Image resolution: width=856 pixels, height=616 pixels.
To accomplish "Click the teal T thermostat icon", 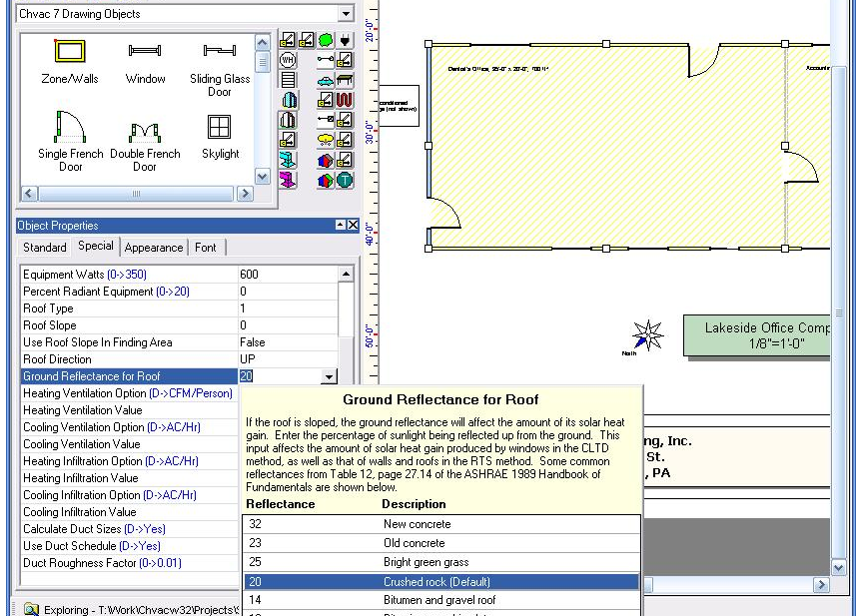I will pos(345,180).
